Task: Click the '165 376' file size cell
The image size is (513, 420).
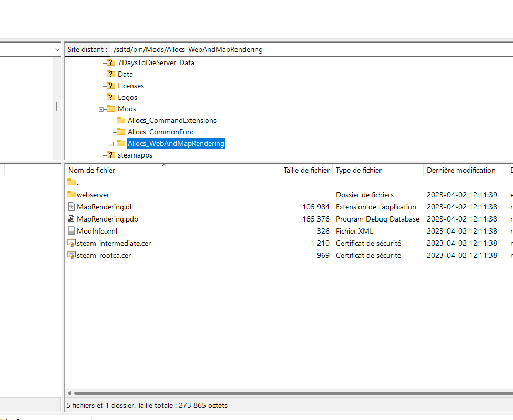Action: point(316,219)
